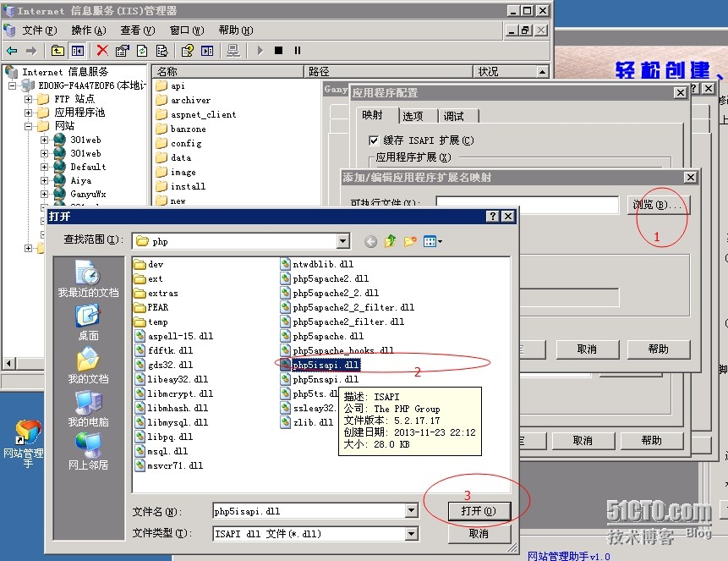Go back to last folder in Open dialog
Image resolution: width=728 pixels, height=561 pixels.
370,241
